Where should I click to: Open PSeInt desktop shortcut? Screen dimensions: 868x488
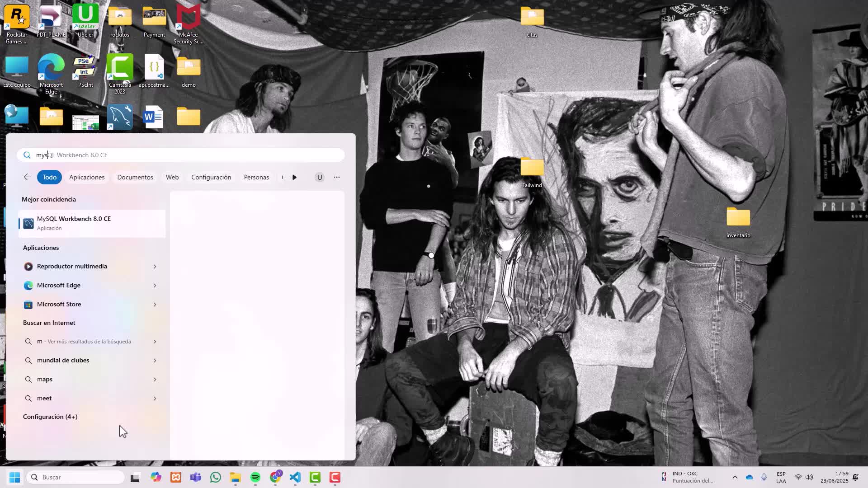pos(85,71)
